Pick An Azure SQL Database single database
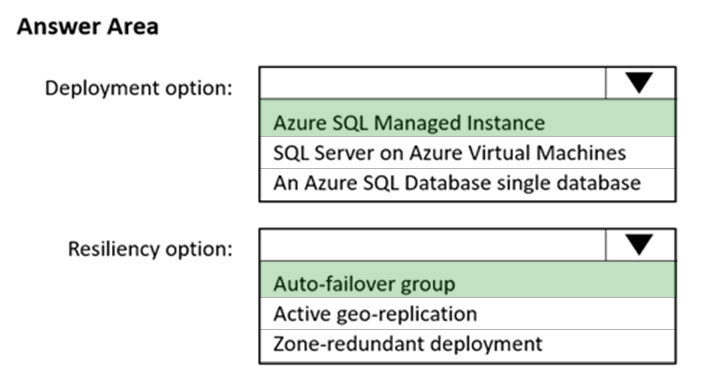The height and width of the screenshot is (379, 706). pos(467,185)
